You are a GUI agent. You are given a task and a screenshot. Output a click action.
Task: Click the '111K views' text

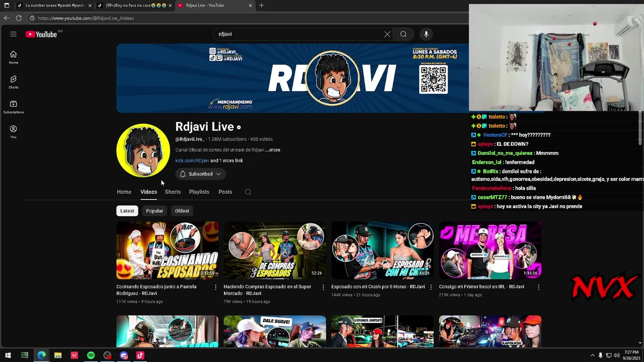[x=127, y=302]
